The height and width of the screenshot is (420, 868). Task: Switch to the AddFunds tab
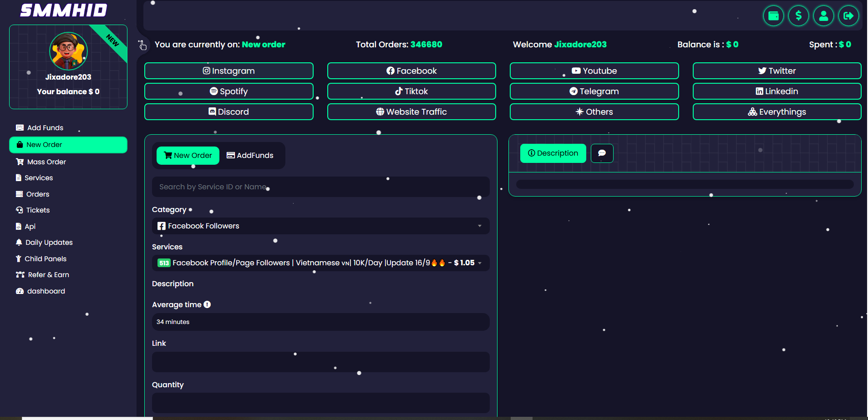(250, 156)
